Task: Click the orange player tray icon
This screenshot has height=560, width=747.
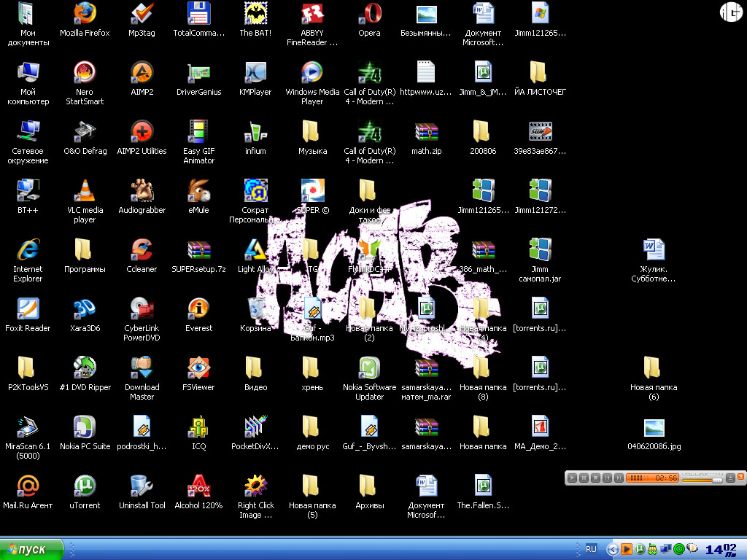Action: click(x=627, y=549)
